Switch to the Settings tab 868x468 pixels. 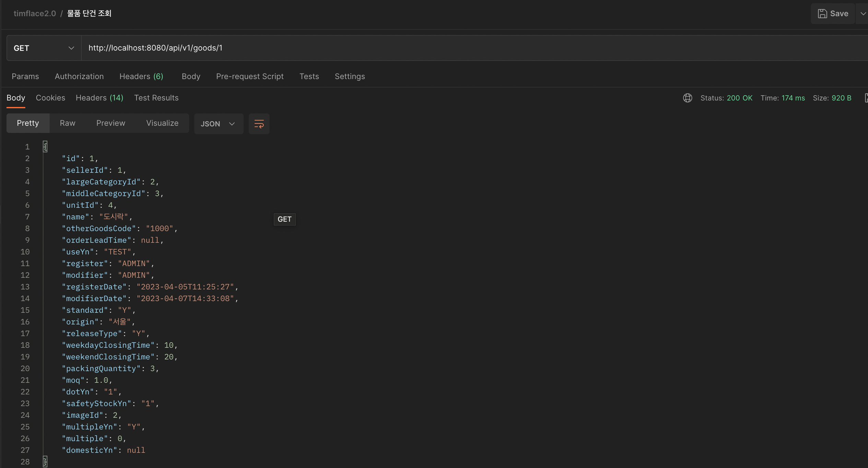click(349, 76)
